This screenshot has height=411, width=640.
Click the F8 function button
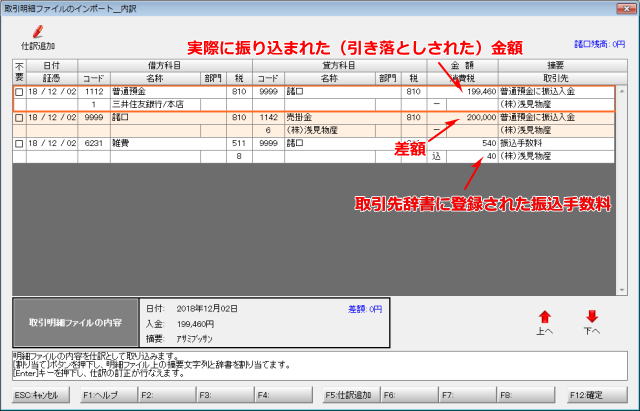(x=526, y=395)
